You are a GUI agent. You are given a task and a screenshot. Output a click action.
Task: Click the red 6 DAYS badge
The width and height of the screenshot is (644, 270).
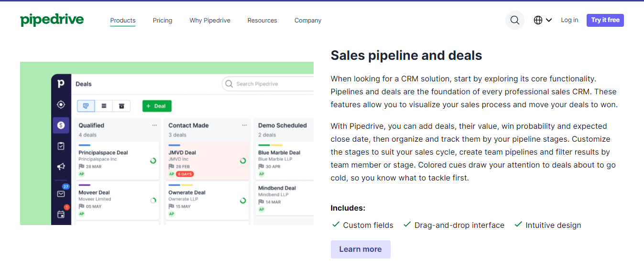tap(185, 174)
